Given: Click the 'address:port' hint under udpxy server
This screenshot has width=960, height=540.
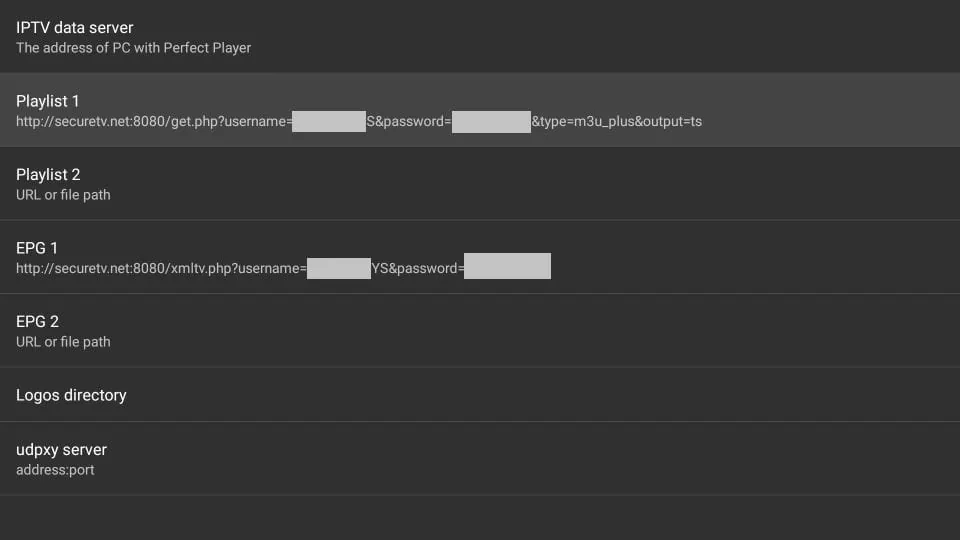Looking at the screenshot, I should tap(55, 469).
